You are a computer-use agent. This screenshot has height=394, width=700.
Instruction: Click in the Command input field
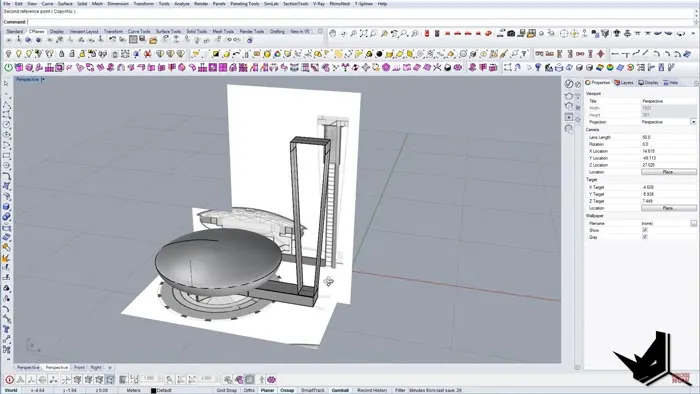point(360,22)
